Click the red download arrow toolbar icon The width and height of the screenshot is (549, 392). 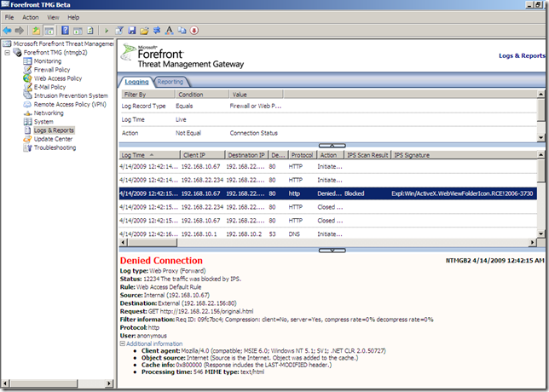pyautogui.click(x=194, y=31)
